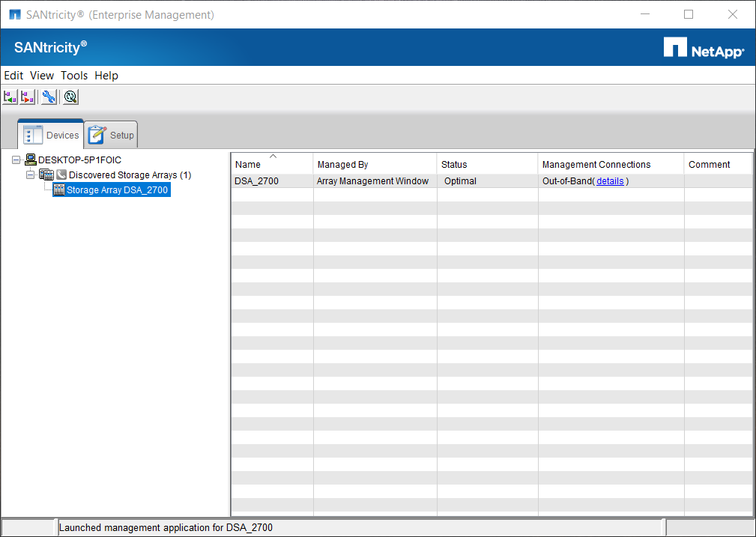
Task: Click the Discovered Storage Arrays group icon
Action: click(x=46, y=175)
